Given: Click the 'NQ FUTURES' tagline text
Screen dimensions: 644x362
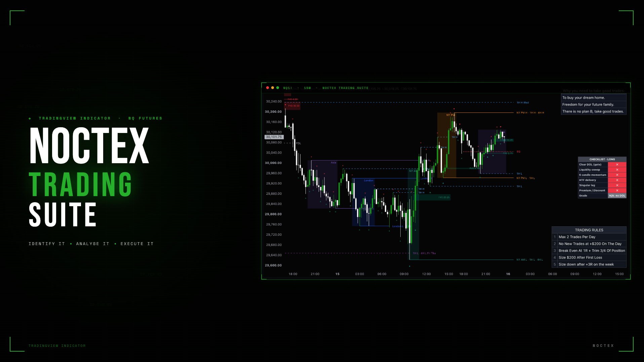Looking at the screenshot, I should coord(145,118).
